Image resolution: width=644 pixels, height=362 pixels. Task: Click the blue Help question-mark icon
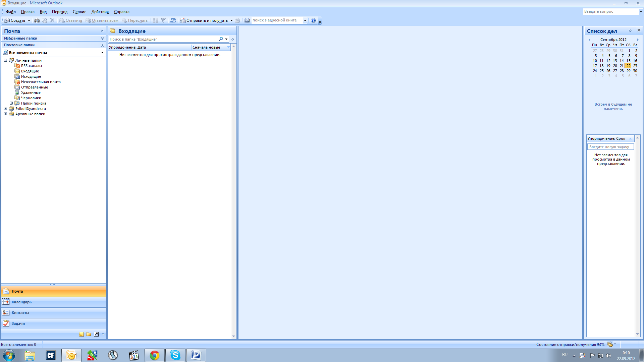click(x=313, y=20)
